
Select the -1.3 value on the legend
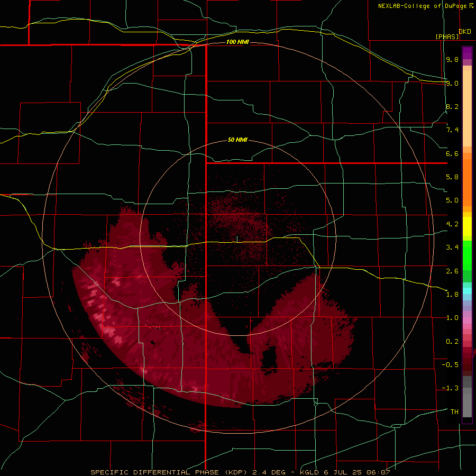tap(450, 388)
